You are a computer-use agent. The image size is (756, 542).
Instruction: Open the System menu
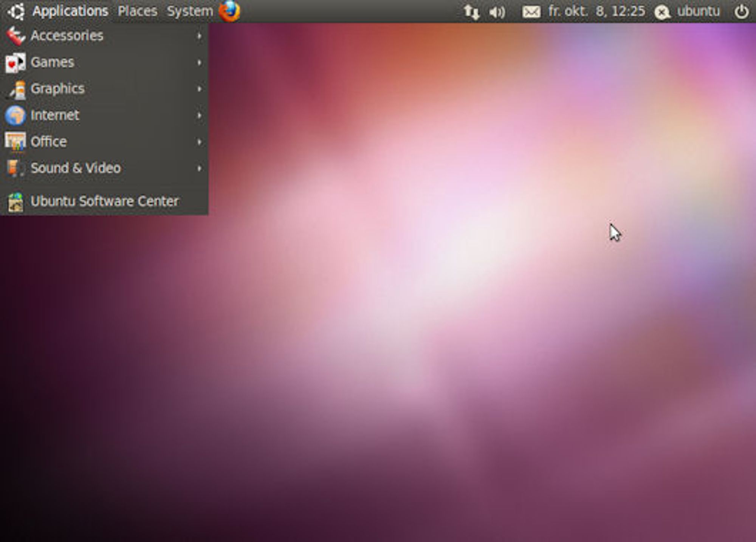(x=190, y=12)
